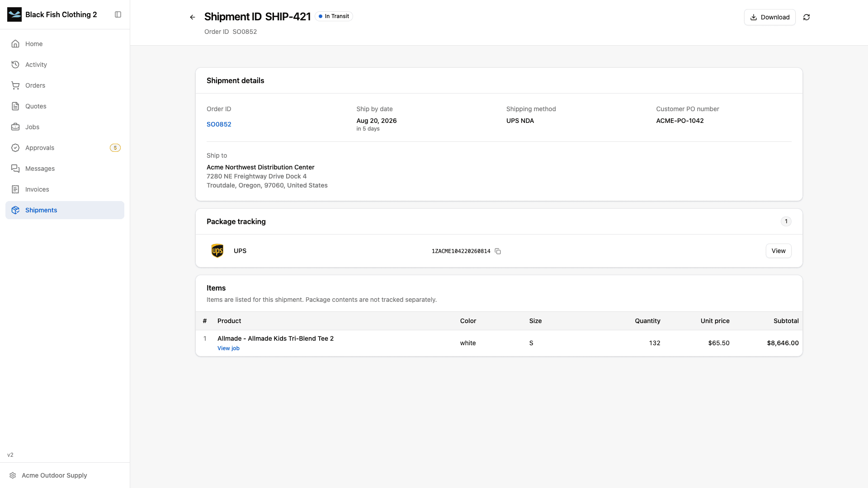Open order SO0852 link
The width and height of the screenshot is (868, 488).
(x=219, y=124)
